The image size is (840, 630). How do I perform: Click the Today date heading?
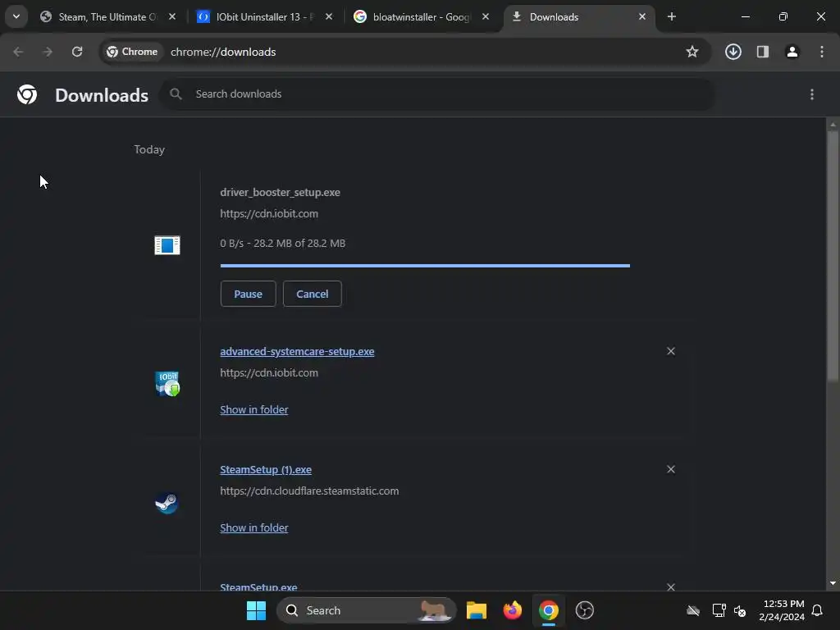pyautogui.click(x=149, y=149)
